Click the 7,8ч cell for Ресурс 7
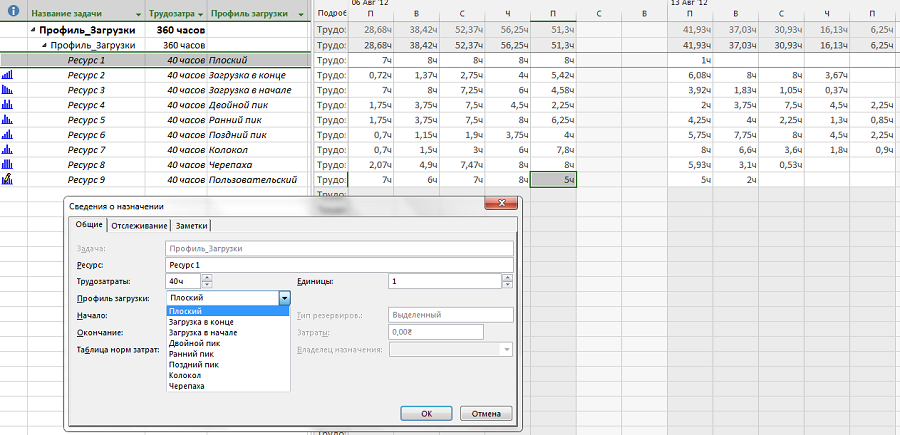 (553, 150)
